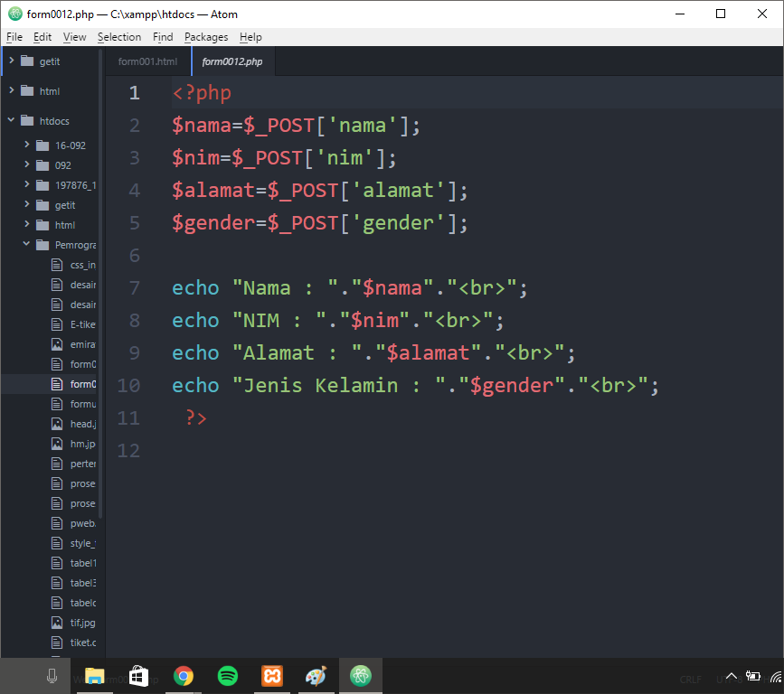Click the head.jpg image file icon
Image resolution: width=784 pixels, height=694 pixels.
pyautogui.click(x=57, y=423)
